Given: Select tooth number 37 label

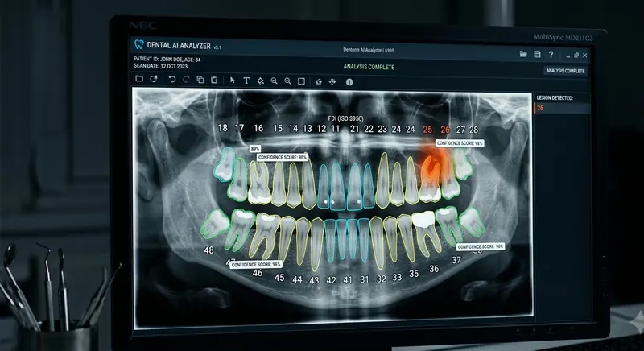Looking at the screenshot, I should tap(456, 260).
